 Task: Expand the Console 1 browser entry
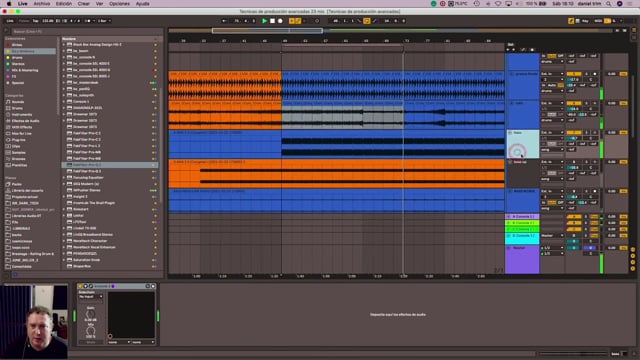click(x=64, y=102)
